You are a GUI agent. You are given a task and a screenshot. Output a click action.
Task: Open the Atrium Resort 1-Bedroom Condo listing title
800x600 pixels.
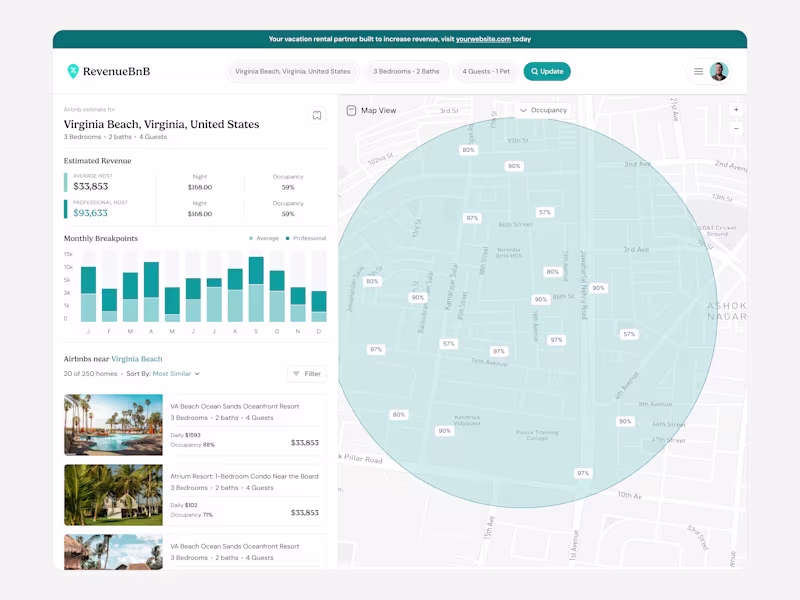click(244, 476)
